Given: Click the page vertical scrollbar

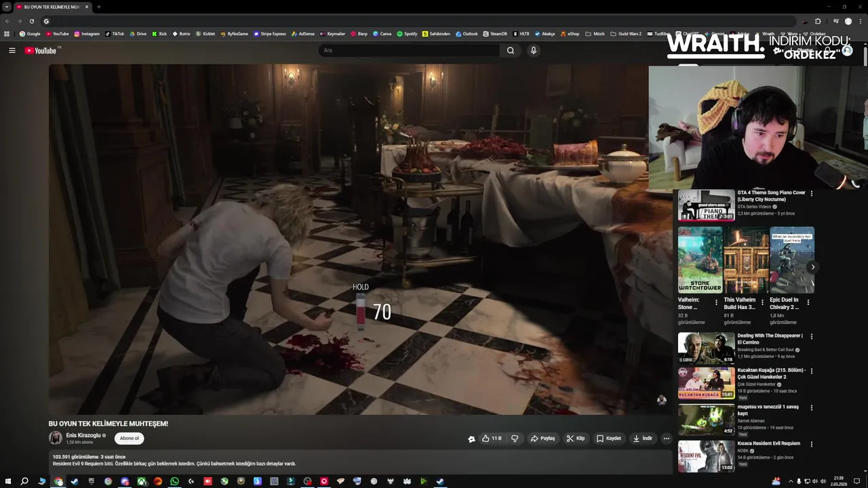Looking at the screenshot, I should [x=865, y=55].
